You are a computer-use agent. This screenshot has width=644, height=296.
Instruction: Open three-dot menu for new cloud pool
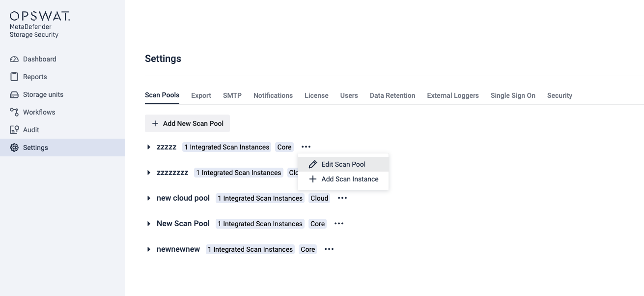(x=342, y=198)
